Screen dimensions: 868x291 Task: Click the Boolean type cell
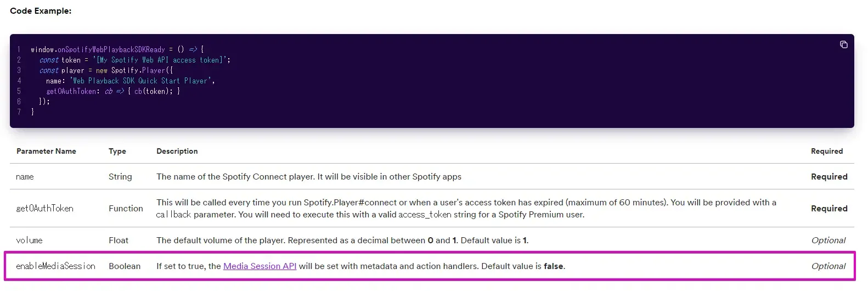[x=125, y=266]
